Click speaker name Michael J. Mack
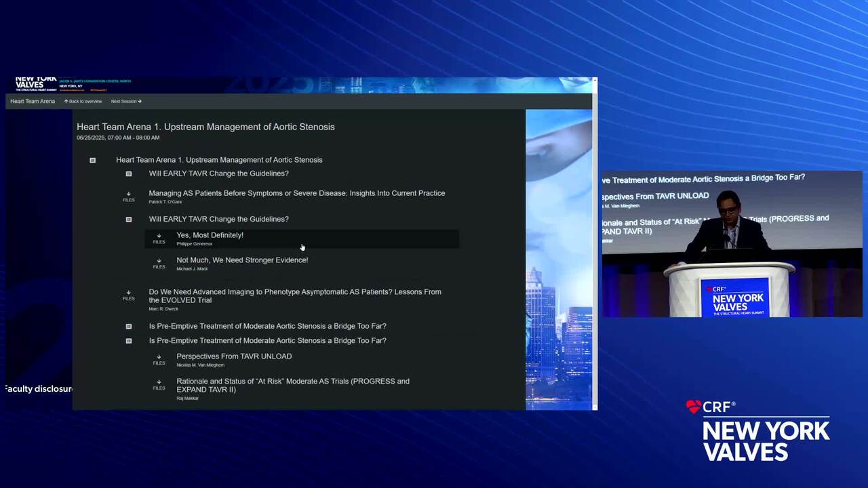The width and height of the screenshot is (868, 488). point(192,269)
